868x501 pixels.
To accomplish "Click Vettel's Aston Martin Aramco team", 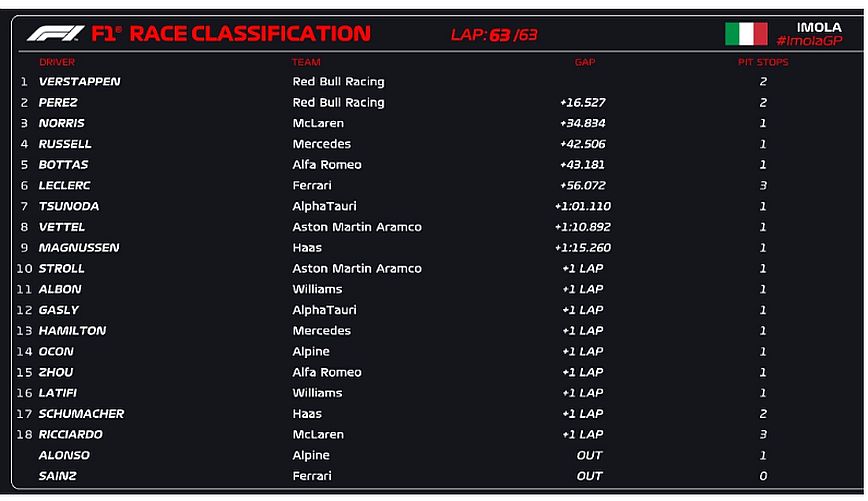I will (x=356, y=227).
